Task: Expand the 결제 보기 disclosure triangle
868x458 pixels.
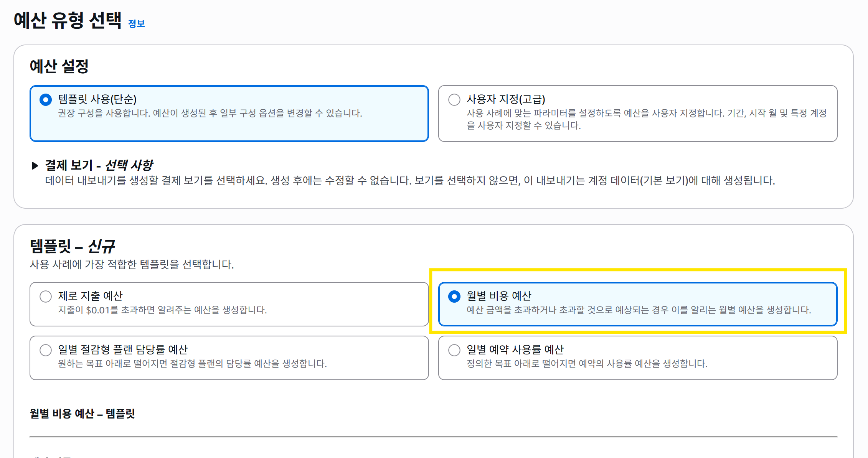Action: (x=35, y=166)
